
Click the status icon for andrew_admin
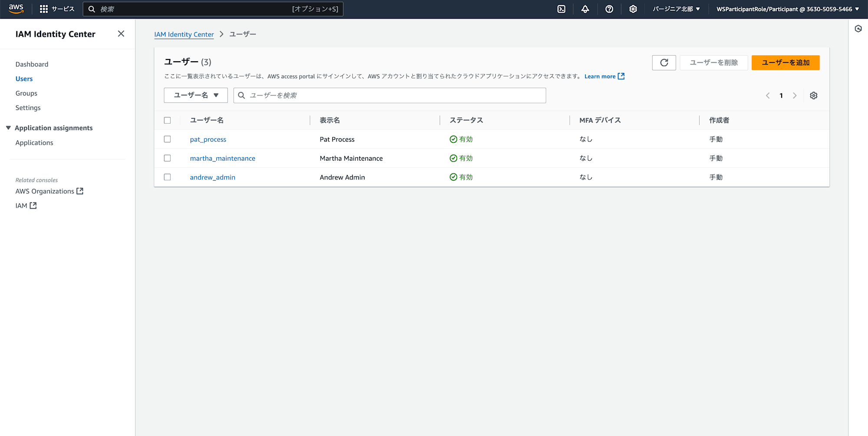454,177
